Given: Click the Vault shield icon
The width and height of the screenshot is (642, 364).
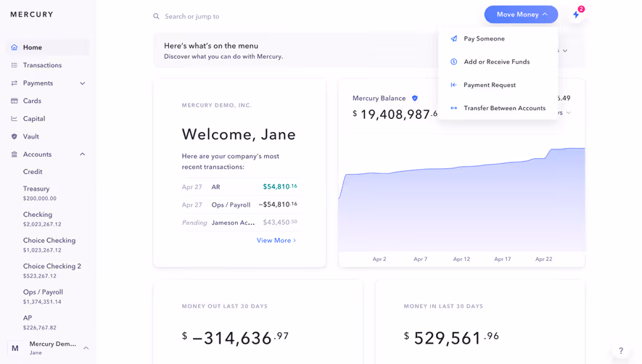Looking at the screenshot, I should 15,136.
